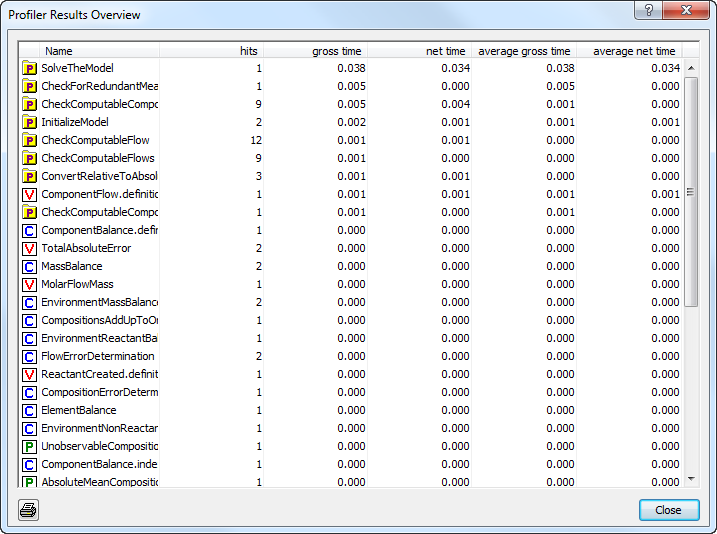The width and height of the screenshot is (717, 534).
Task: Click the UnobservableCompositio parameter icon
Action: coord(29,446)
